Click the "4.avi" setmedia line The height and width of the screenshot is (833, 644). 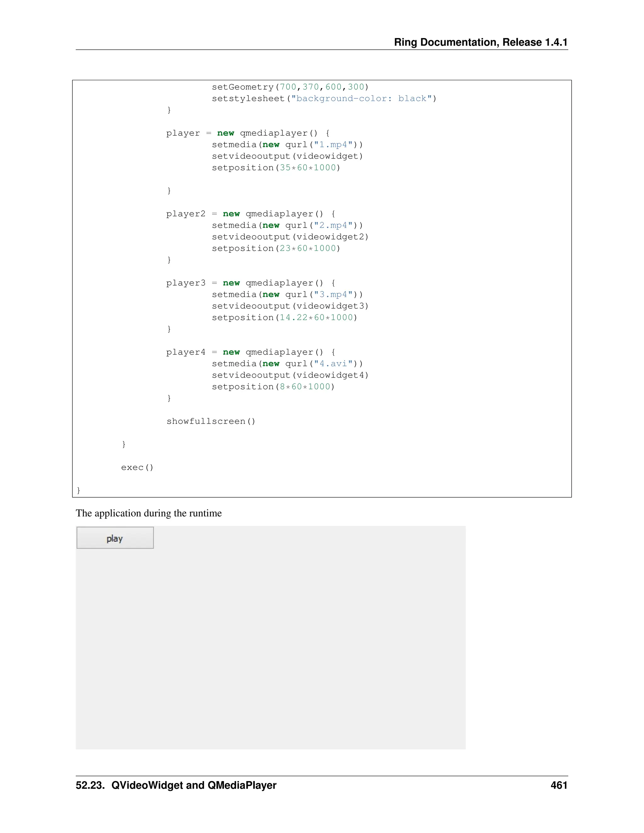(x=287, y=363)
